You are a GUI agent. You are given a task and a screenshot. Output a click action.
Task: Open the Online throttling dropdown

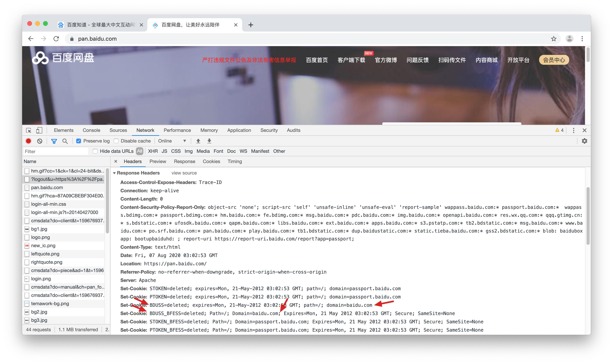(x=172, y=141)
